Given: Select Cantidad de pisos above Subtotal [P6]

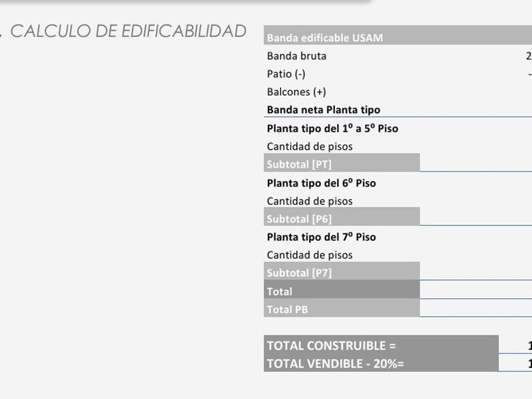Looking at the screenshot, I should coord(310,201).
